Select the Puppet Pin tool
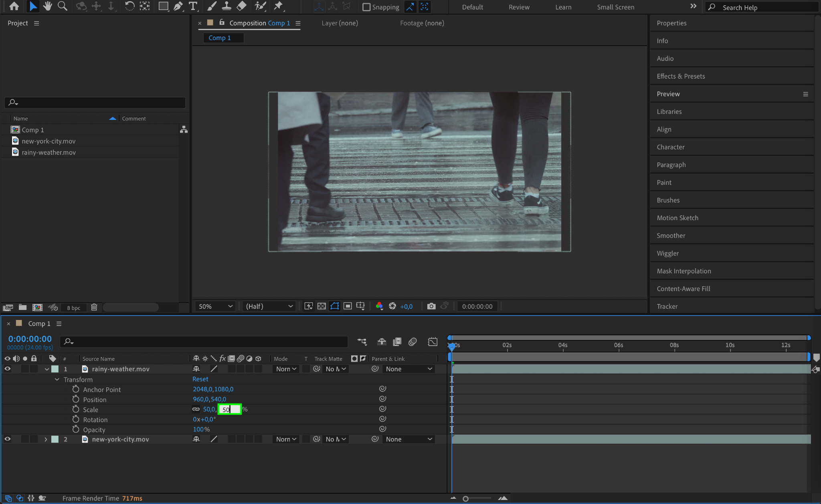The width and height of the screenshot is (821, 504). tap(278, 6)
